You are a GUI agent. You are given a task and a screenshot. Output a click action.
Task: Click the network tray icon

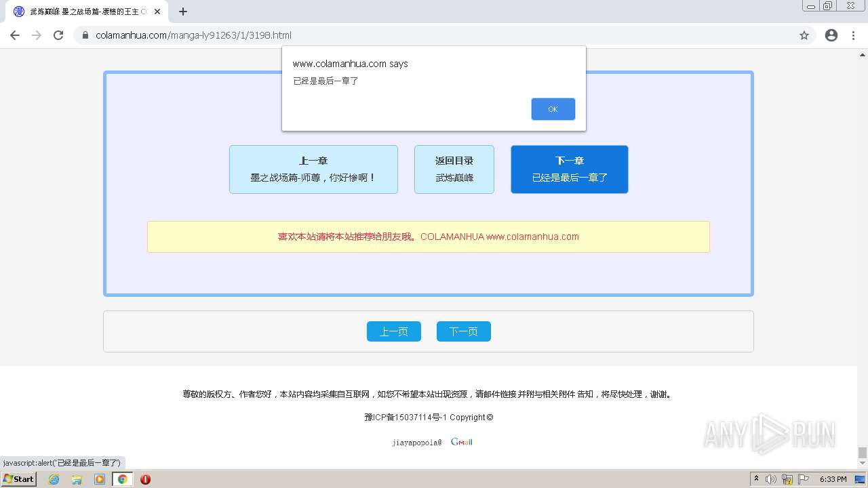pyautogui.click(x=787, y=479)
